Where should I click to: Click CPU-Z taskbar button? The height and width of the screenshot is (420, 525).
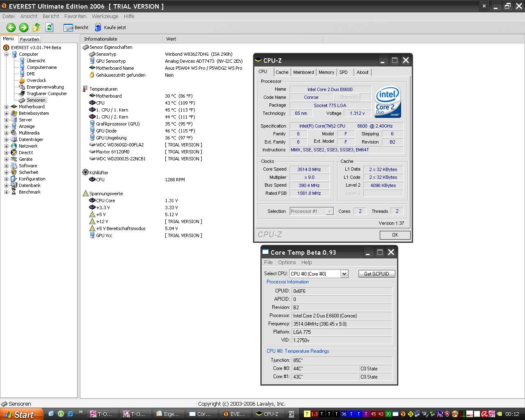pyautogui.click(x=268, y=414)
